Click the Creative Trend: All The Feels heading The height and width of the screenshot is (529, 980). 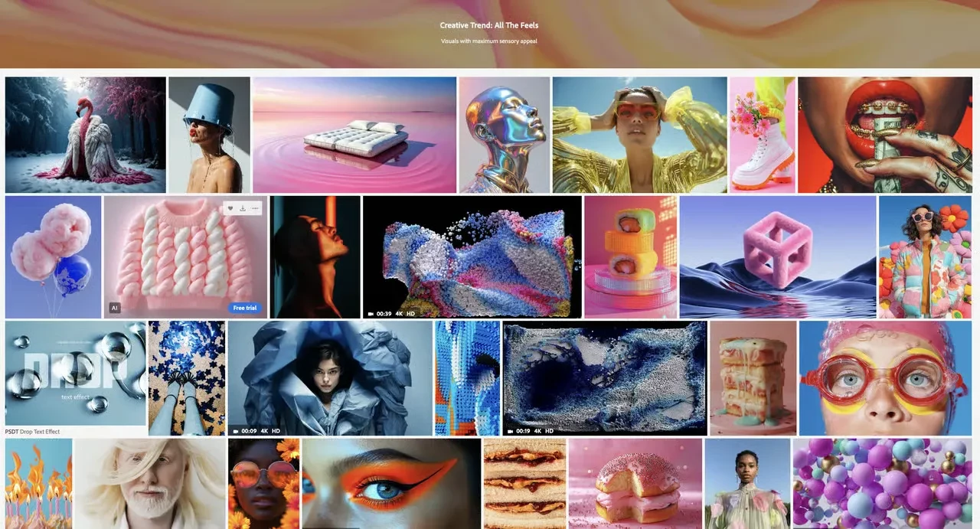click(489, 25)
